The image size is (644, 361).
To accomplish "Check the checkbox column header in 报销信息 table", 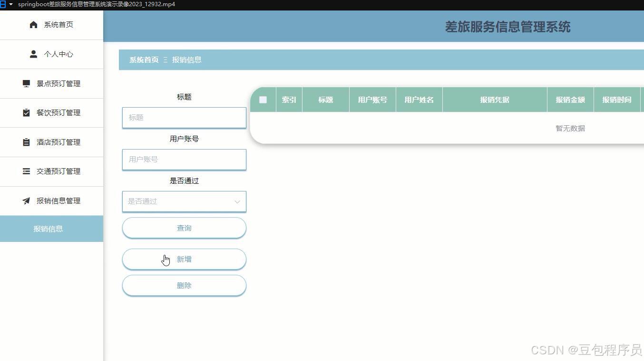I will (263, 100).
